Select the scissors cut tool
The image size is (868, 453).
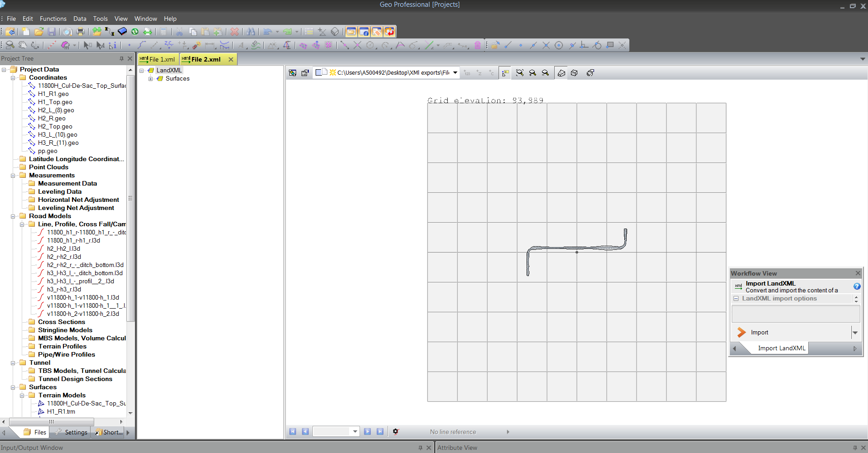[180, 32]
